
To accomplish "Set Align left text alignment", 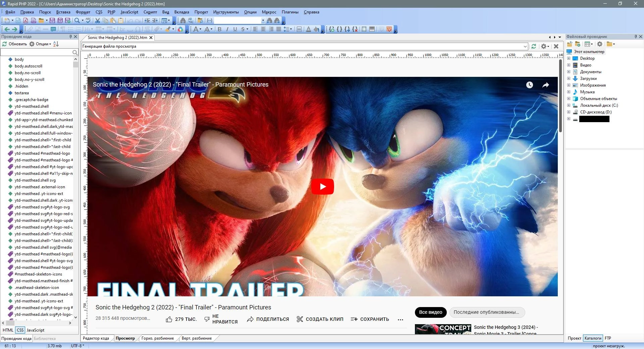I will pos(255,29).
